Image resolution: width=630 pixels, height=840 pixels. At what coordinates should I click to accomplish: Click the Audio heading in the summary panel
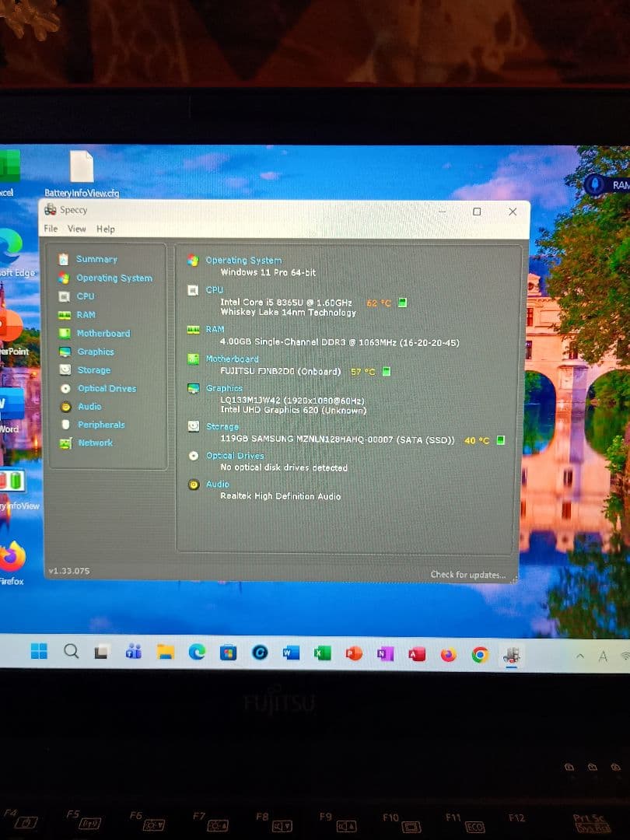(x=218, y=485)
